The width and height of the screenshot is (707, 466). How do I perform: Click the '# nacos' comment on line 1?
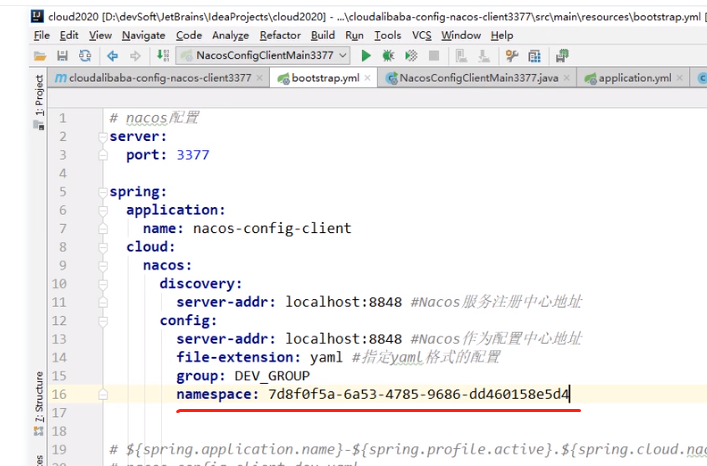point(153,118)
